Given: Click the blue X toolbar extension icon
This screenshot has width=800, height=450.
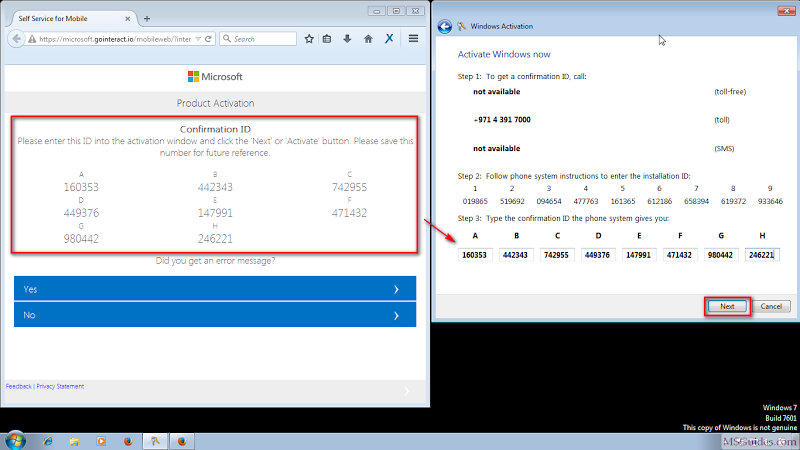Looking at the screenshot, I should 389,39.
